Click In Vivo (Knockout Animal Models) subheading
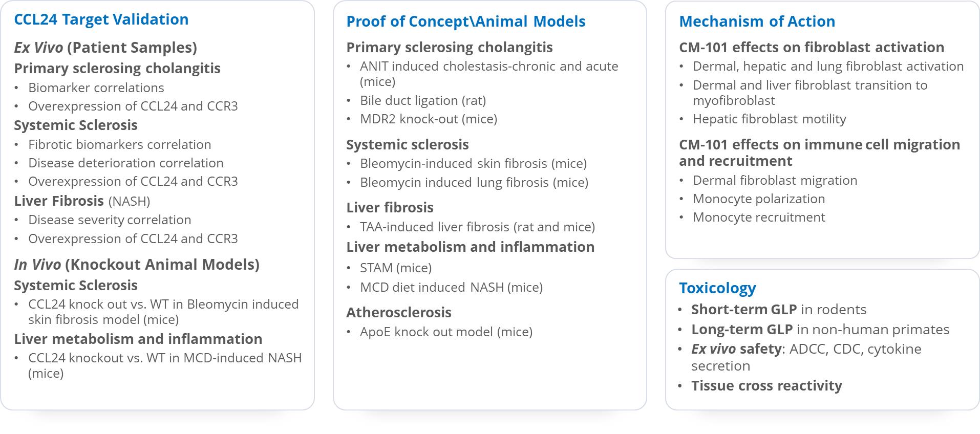Screen dimensions: 980x434 point(137,265)
